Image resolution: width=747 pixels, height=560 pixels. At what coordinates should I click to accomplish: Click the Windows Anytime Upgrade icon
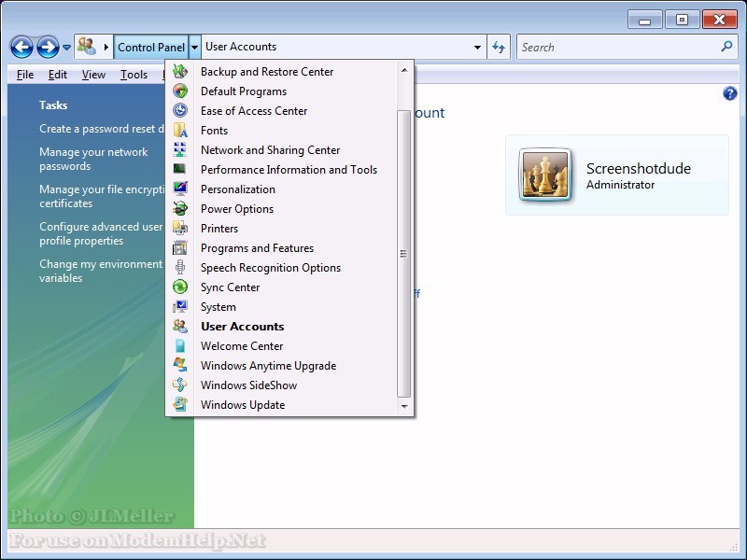point(180,365)
